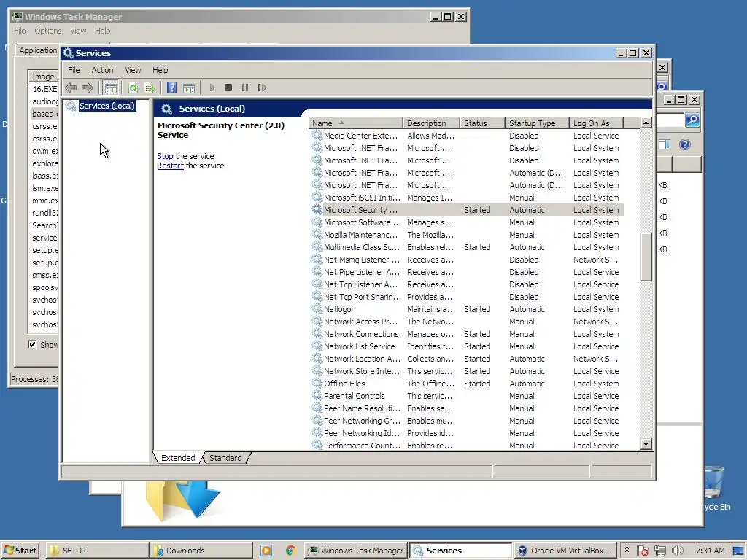This screenshot has width=747, height=560.
Task: Sort by the Description column header
Action: click(x=431, y=122)
